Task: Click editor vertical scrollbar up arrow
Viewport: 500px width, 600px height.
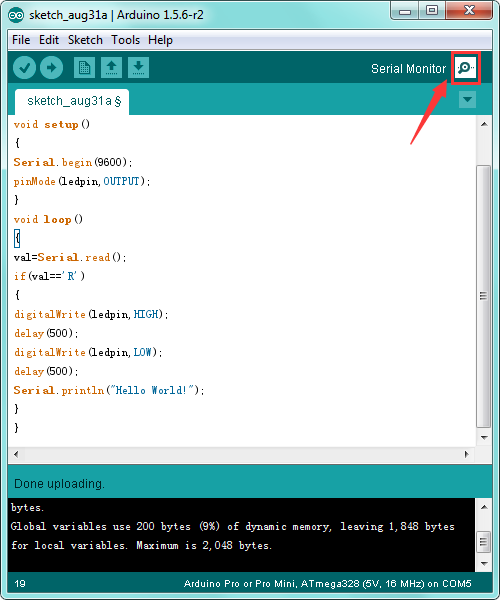Action: [484, 124]
